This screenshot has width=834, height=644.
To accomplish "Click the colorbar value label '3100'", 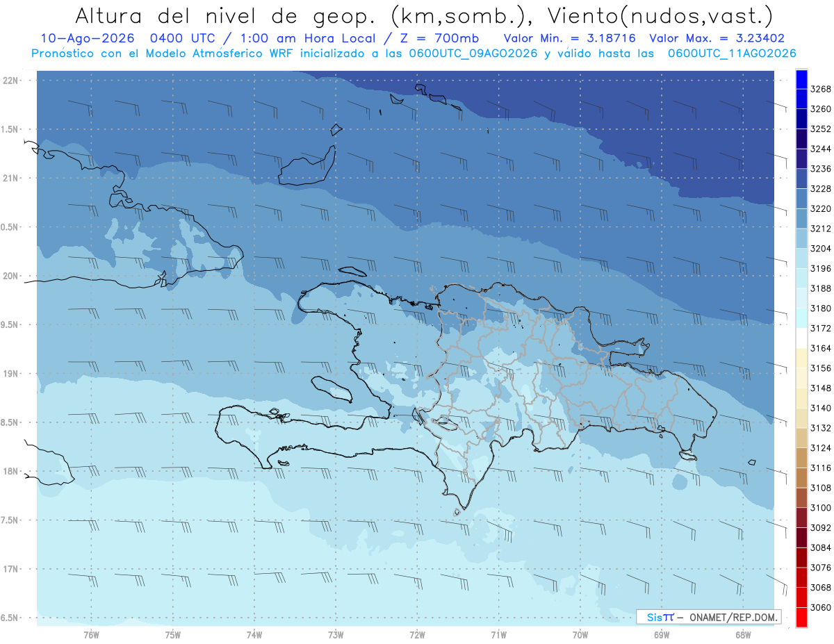I will [x=820, y=508].
